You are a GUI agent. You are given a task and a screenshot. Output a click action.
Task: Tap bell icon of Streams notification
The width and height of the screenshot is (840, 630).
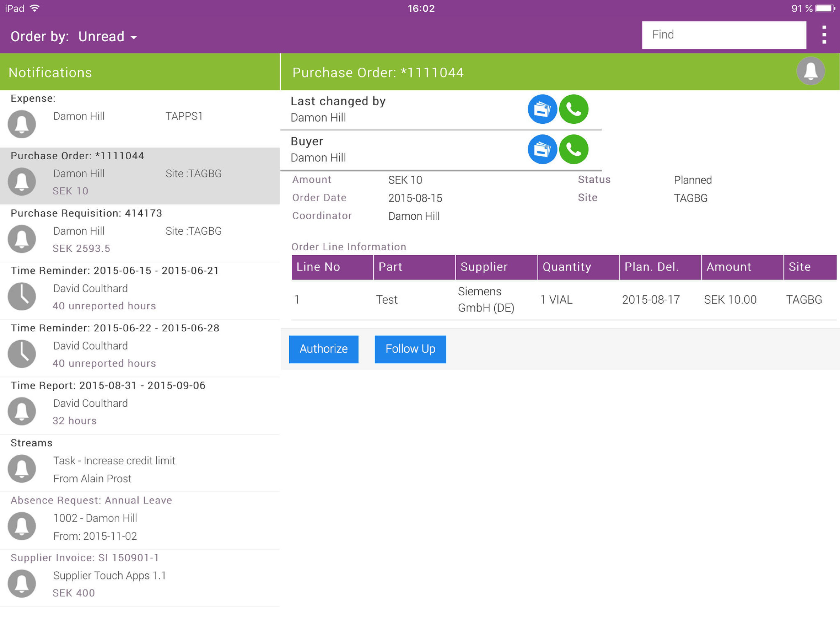[22, 469]
